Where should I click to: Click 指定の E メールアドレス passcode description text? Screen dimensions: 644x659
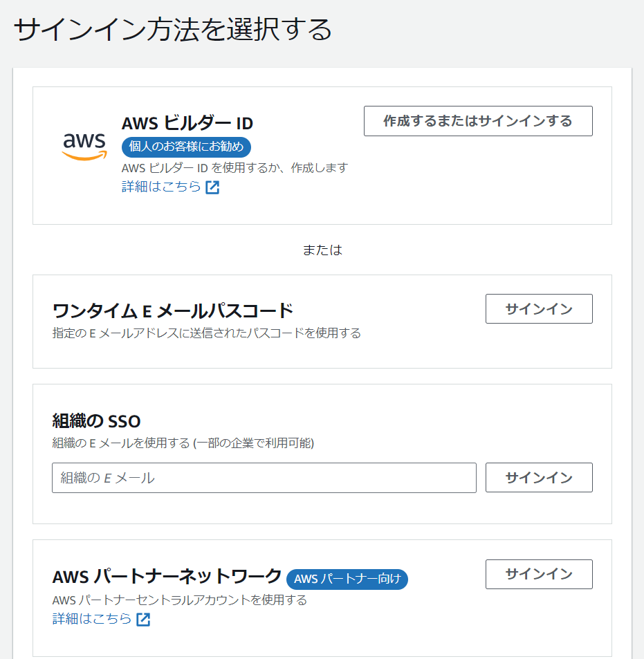click(x=207, y=333)
